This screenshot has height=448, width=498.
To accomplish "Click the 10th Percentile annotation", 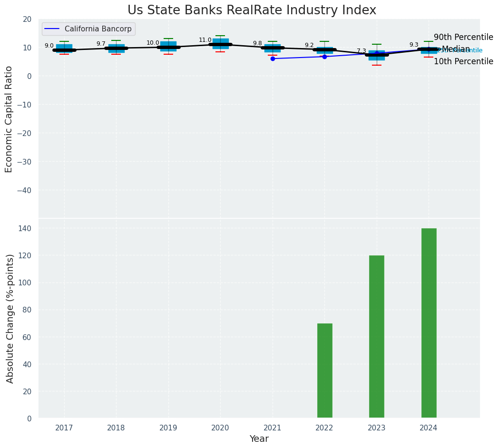I will click(463, 61).
